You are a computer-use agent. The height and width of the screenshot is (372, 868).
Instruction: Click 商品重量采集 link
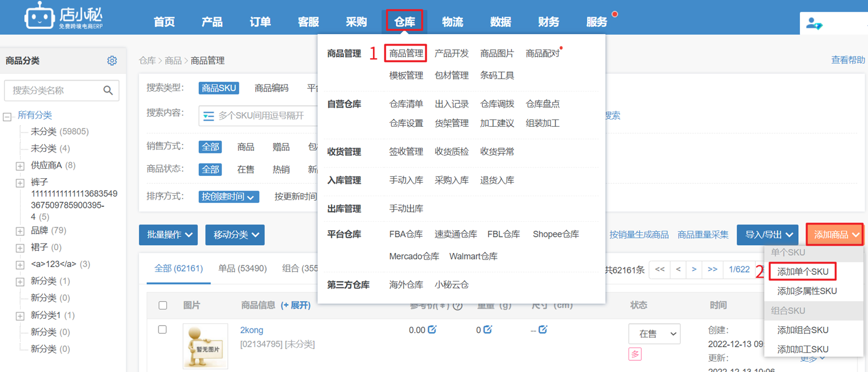point(703,235)
